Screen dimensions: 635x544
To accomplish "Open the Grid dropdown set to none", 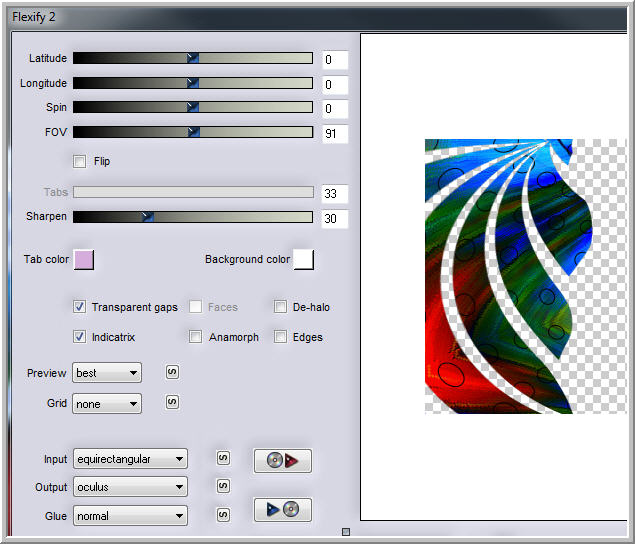I will coord(107,403).
